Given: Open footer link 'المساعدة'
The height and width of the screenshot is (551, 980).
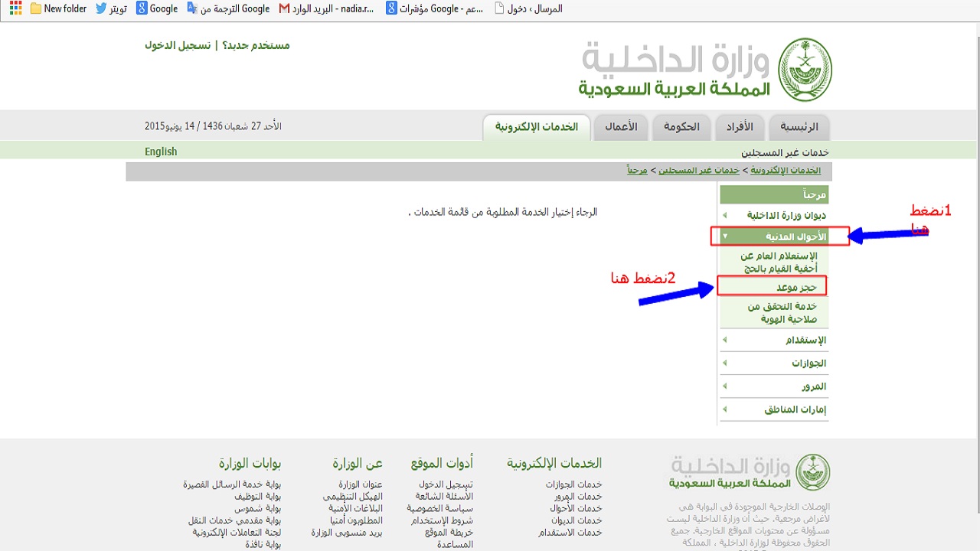Looking at the screenshot, I should (x=455, y=544).
